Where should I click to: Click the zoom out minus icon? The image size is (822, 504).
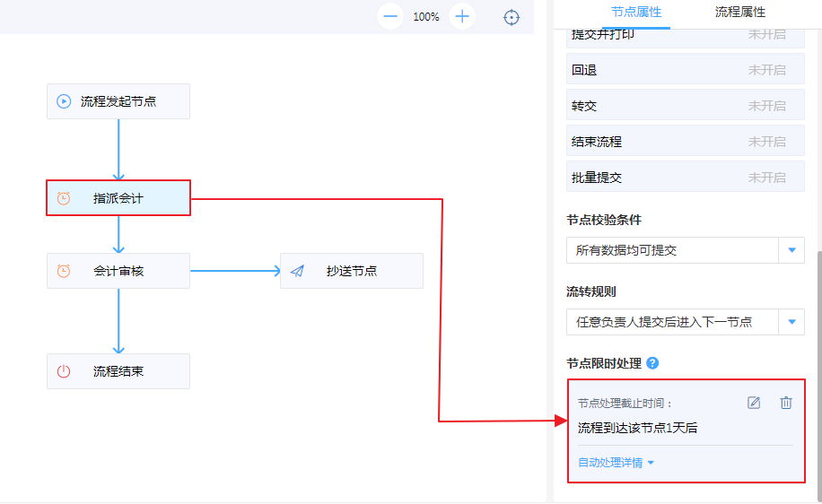pos(390,16)
